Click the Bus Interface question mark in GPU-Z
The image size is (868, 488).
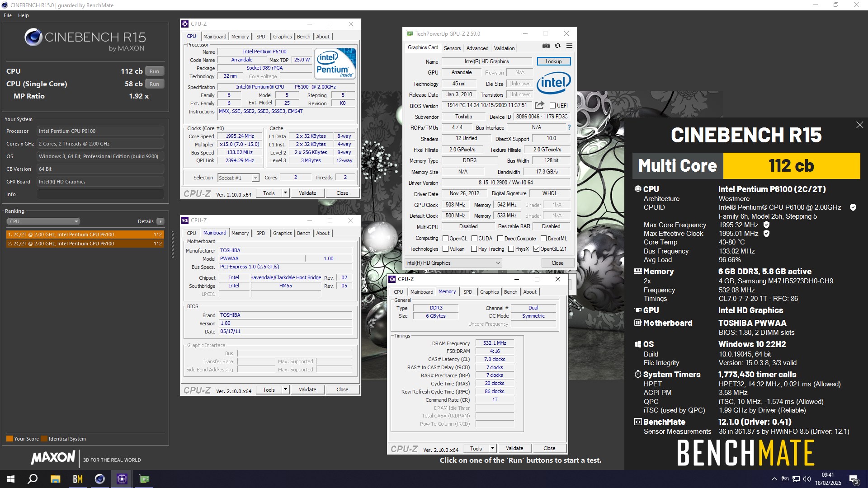[x=569, y=127]
